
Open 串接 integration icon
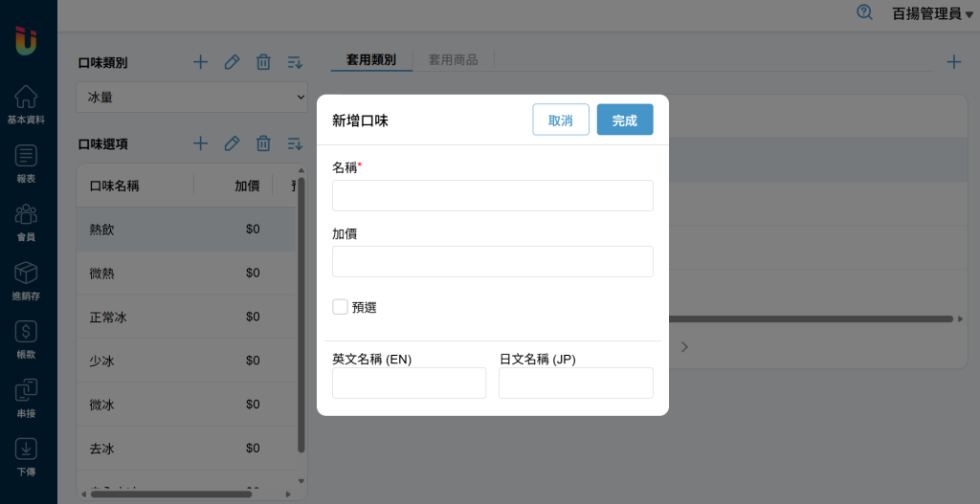point(27,397)
